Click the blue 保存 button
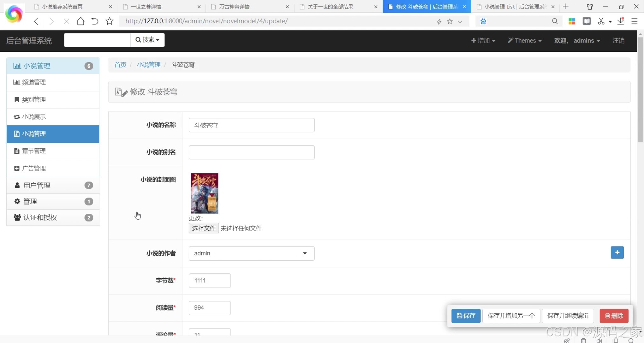The height and width of the screenshot is (343, 644). (x=466, y=316)
